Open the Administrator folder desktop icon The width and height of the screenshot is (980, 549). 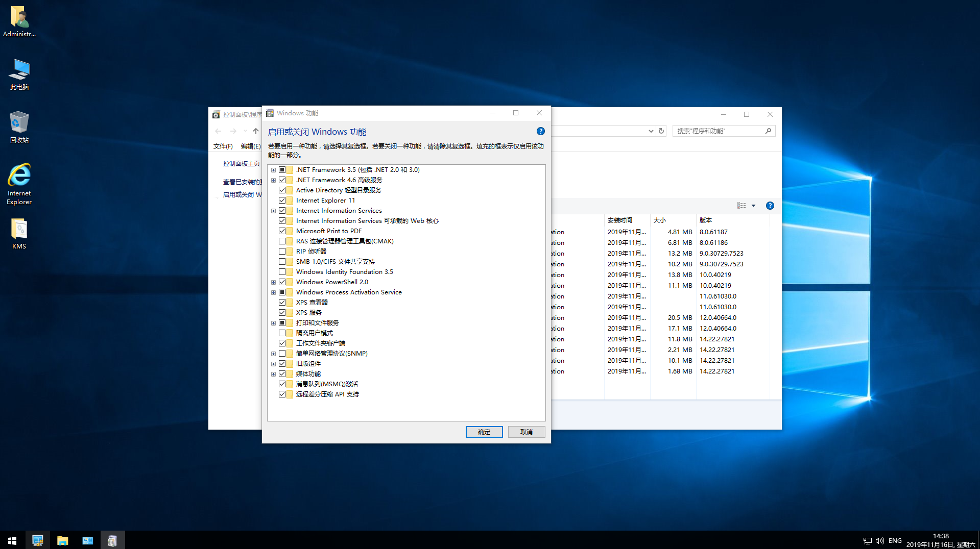point(19,21)
